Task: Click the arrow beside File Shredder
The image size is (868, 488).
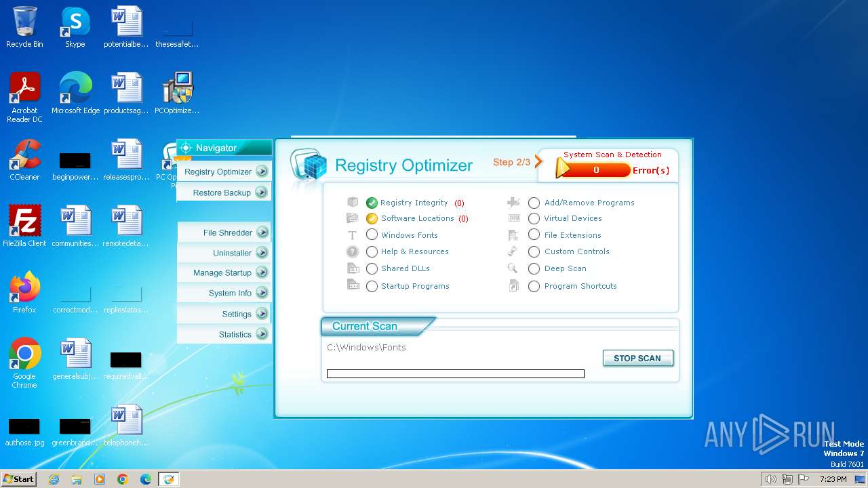Action: [262, 232]
